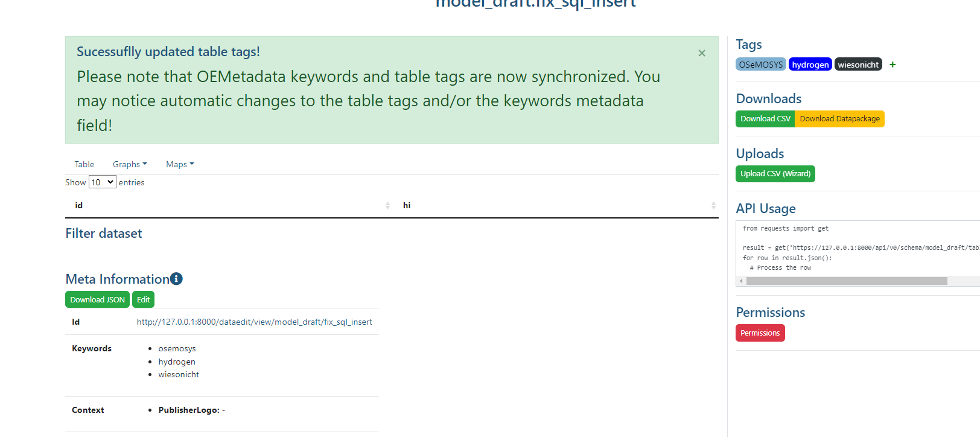
Task: Open the fix_sql_insert dataset Id link
Action: tap(254, 322)
